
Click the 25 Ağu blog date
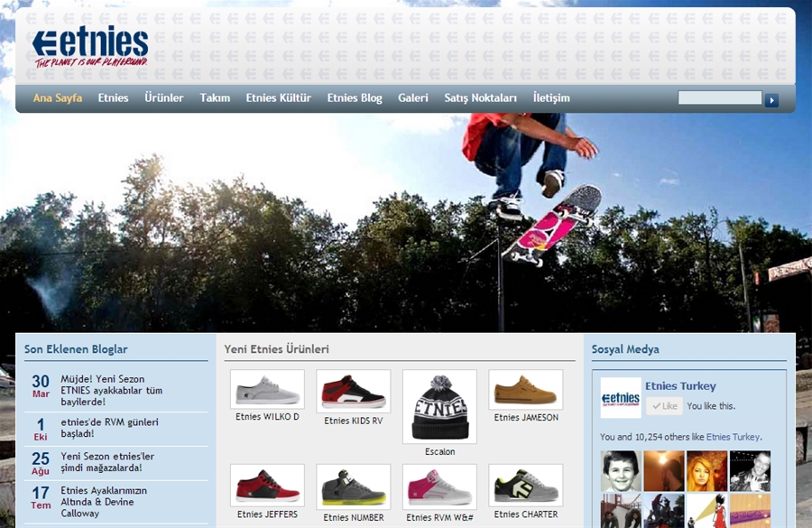pyautogui.click(x=41, y=463)
